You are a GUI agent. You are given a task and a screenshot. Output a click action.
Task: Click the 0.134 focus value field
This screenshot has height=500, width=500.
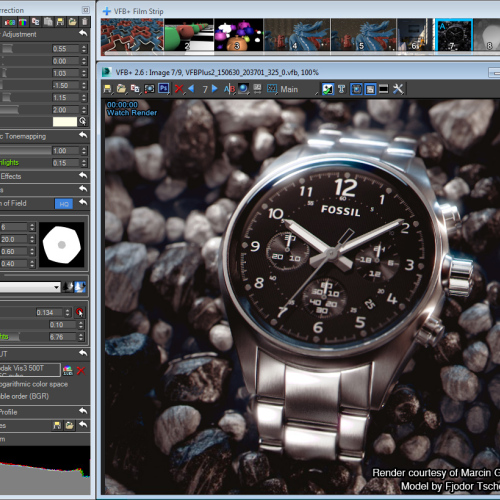pos(50,312)
